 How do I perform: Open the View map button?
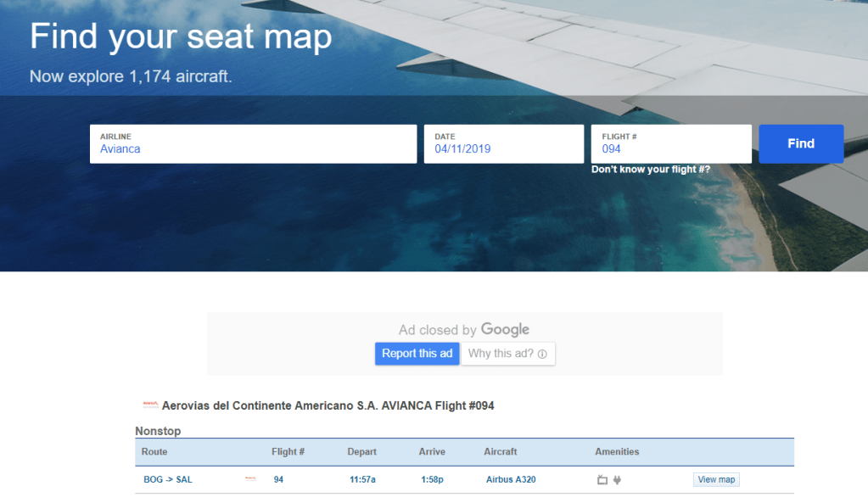coord(716,479)
